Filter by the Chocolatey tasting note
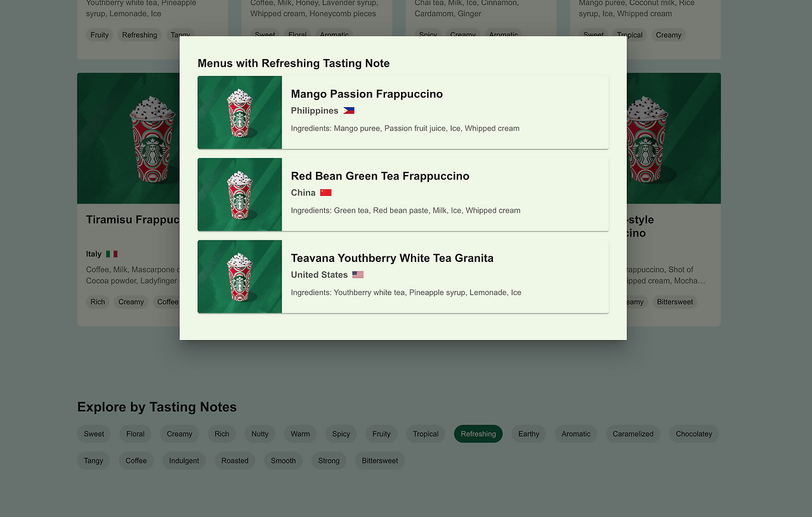Image resolution: width=812 pixels, height=517 pixels. pos(694,434)
